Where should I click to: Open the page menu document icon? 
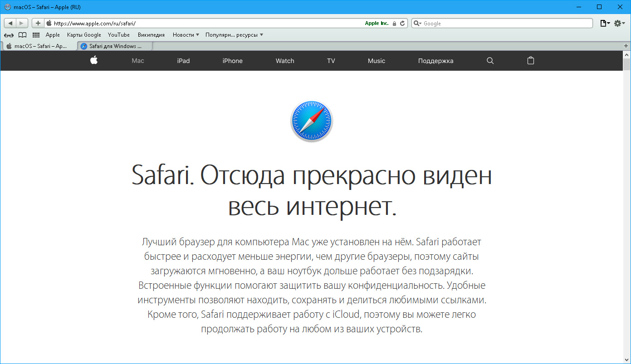tap(605, 23)
